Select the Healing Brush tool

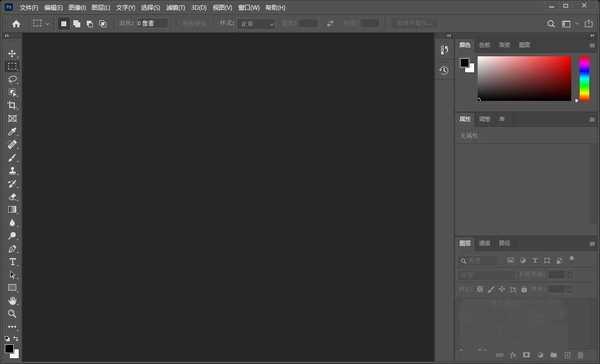coord(12,145)
